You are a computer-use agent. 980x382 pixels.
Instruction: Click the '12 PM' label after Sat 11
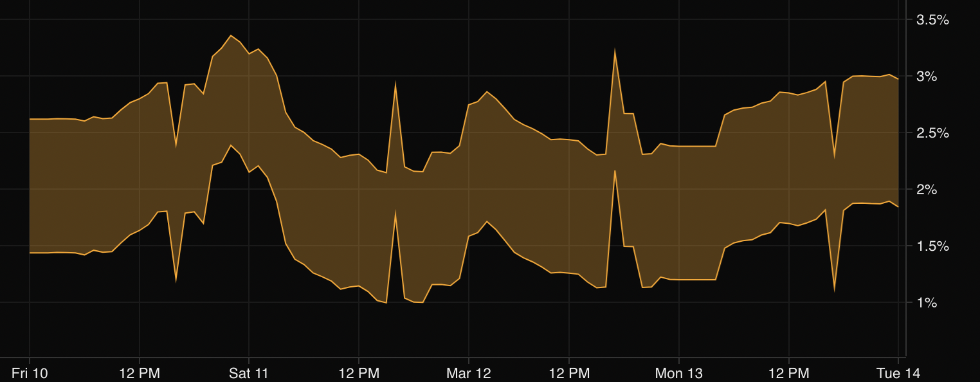pos(358,372)
